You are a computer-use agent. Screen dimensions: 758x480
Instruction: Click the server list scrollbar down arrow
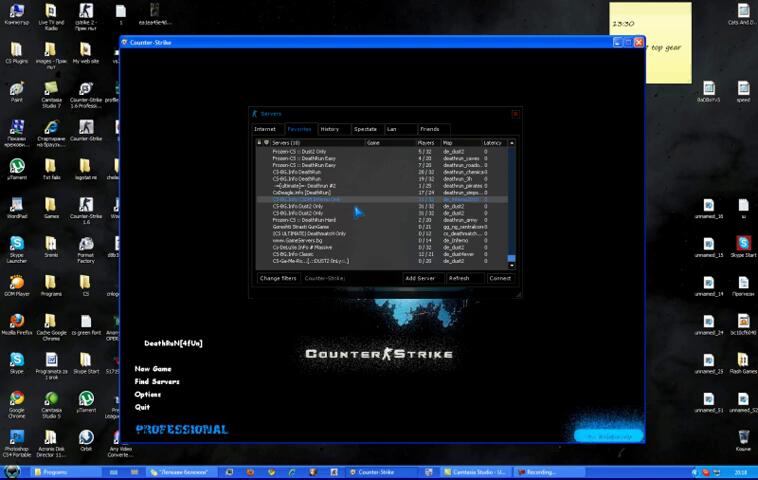(512, 267)
